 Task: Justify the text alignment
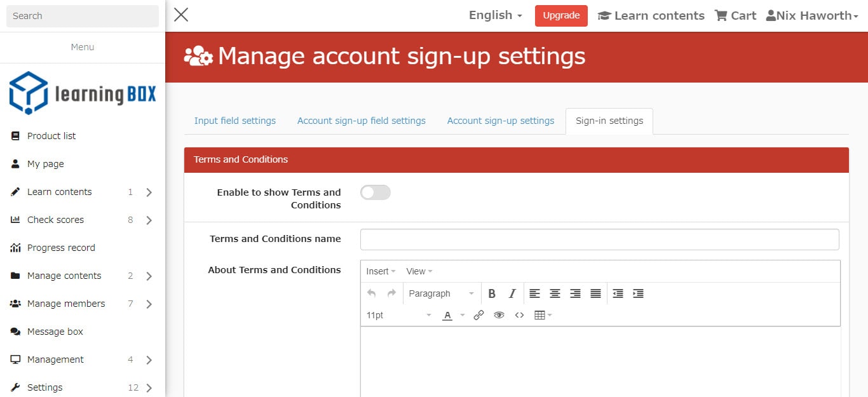595,293
